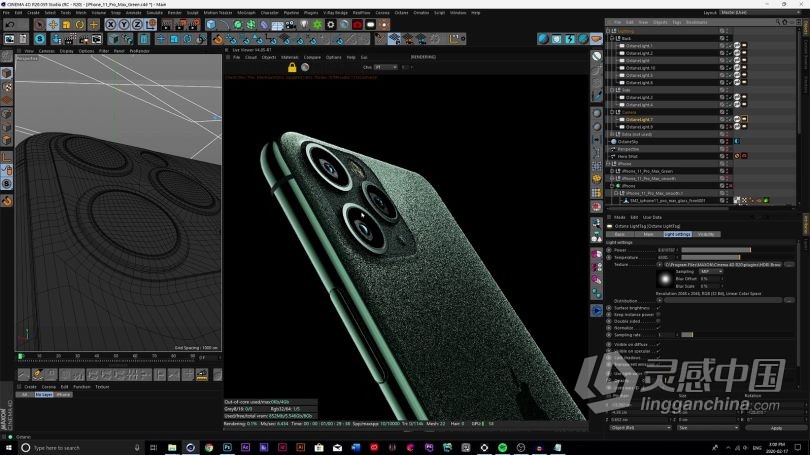This screenshot has width=810, height=455.
Task: Select the Move tool
Action: [53, 24]
